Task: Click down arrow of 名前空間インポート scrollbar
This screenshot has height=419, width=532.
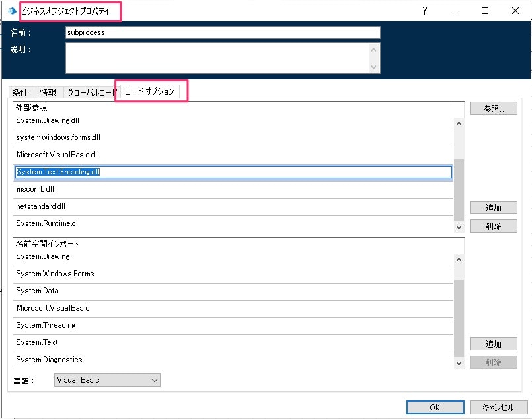Action: coord(459,363)
